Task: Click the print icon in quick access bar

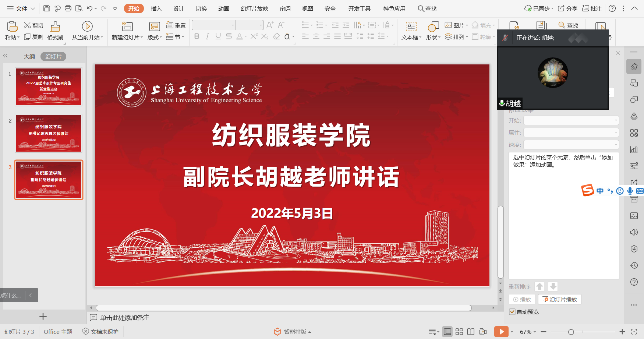Action: point(68,8)
